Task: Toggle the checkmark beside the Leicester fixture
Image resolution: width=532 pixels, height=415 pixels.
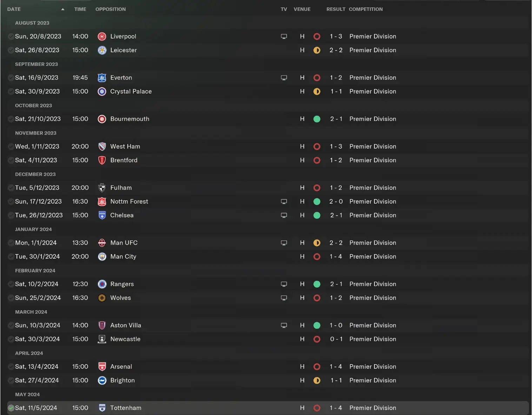Action: pyautogui.click(x=11, y=50)
